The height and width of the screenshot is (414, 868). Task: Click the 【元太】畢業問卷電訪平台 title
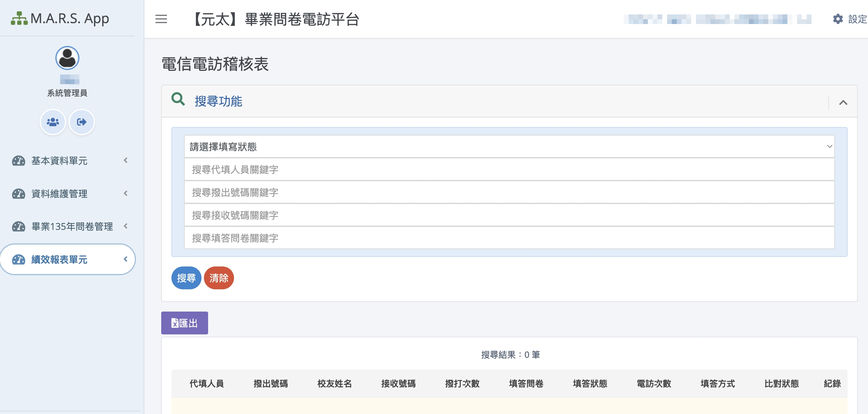[275, 19]
